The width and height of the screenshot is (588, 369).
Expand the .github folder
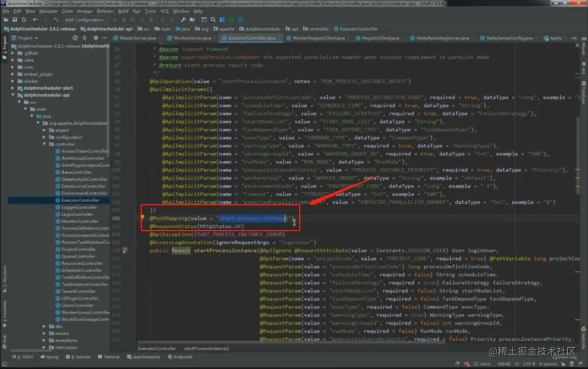13,53
